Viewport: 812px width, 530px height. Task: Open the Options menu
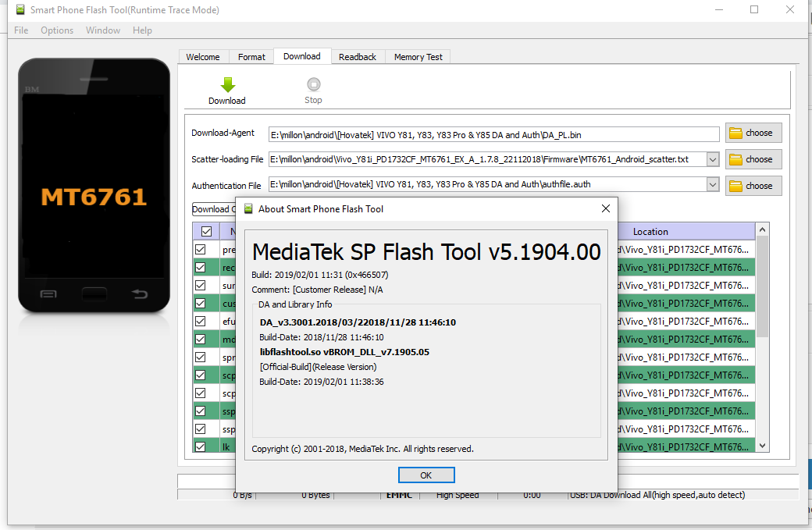tap(57, 30)
